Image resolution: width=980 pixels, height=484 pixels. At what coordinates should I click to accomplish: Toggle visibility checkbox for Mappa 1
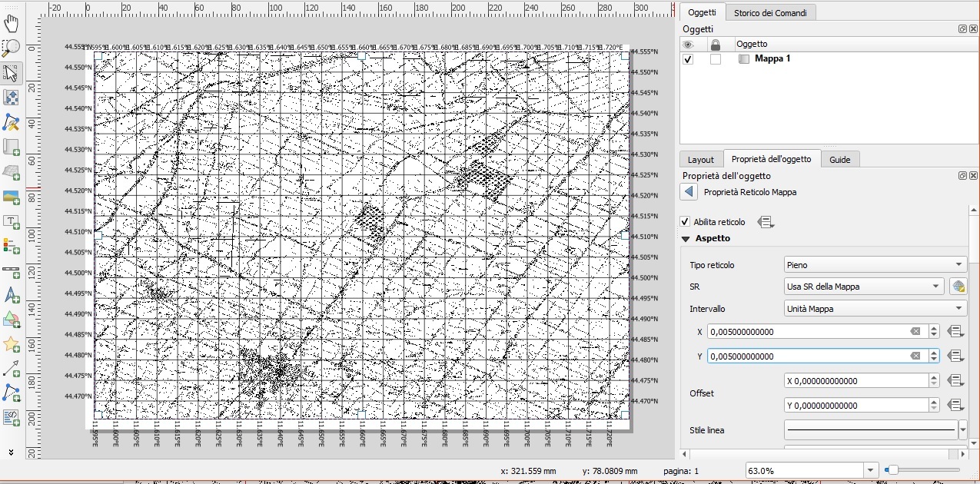[688, 59]
